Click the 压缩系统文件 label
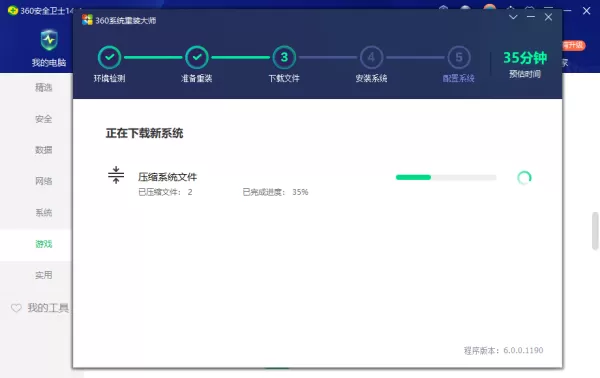This screenshot has height=378, width=600. click(x=168, y=177)
